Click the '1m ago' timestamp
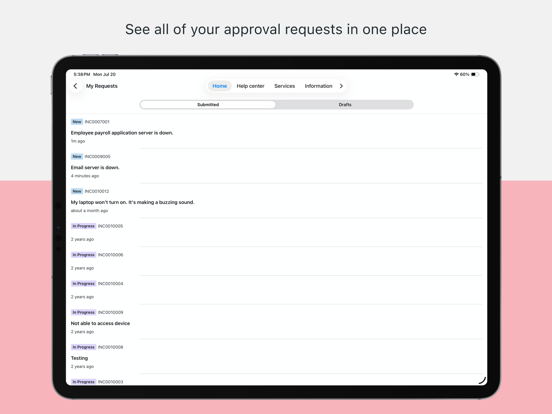The width and height of the screenshot is (552, 414). (x=78, y=141)
